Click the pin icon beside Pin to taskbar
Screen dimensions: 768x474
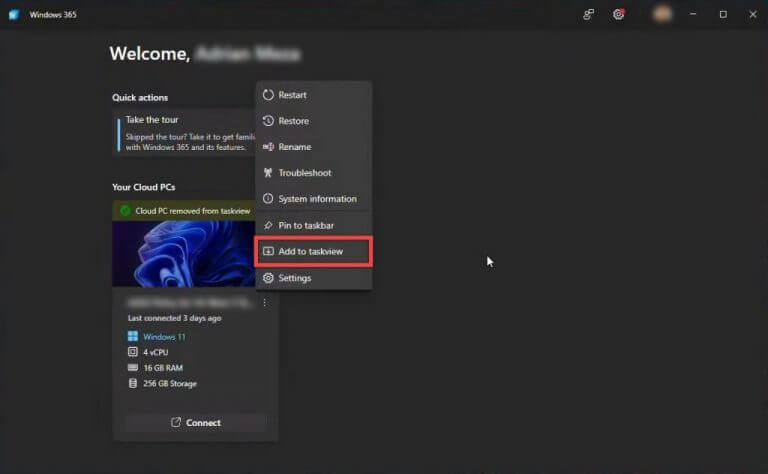click(268, 225)
